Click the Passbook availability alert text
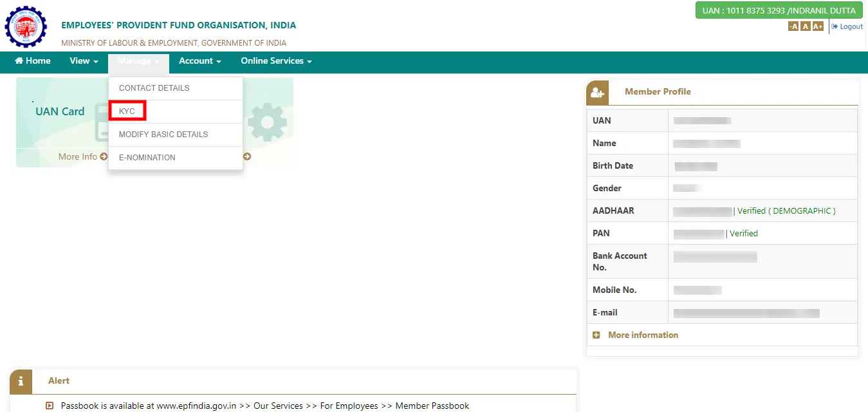The image size is (868, 412). [265, 406]
